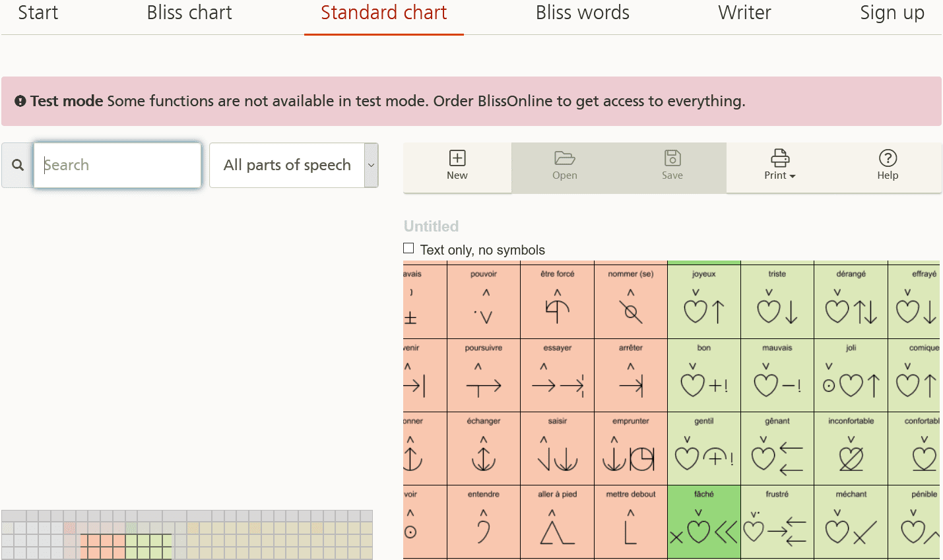Click the Save disk icon
Image resolution: width=943 pixels, height=560 pixels.
point(672,158)
